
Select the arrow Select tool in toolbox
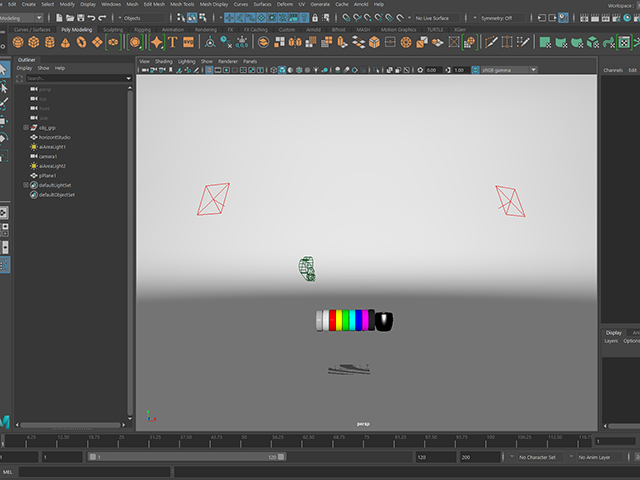click(4, 69)
